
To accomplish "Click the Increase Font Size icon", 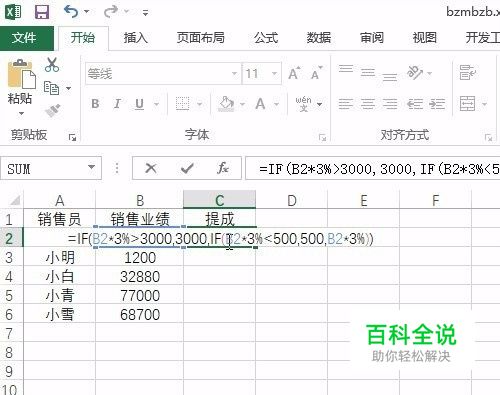I will 294,73.
